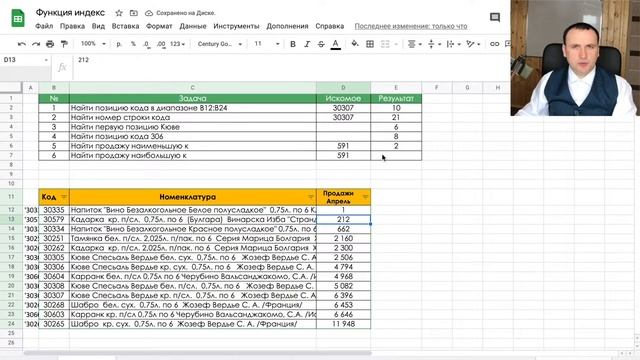Open the Правка menu
The image size is (640, 360).
pyautogui.click(x=72, y=26)
